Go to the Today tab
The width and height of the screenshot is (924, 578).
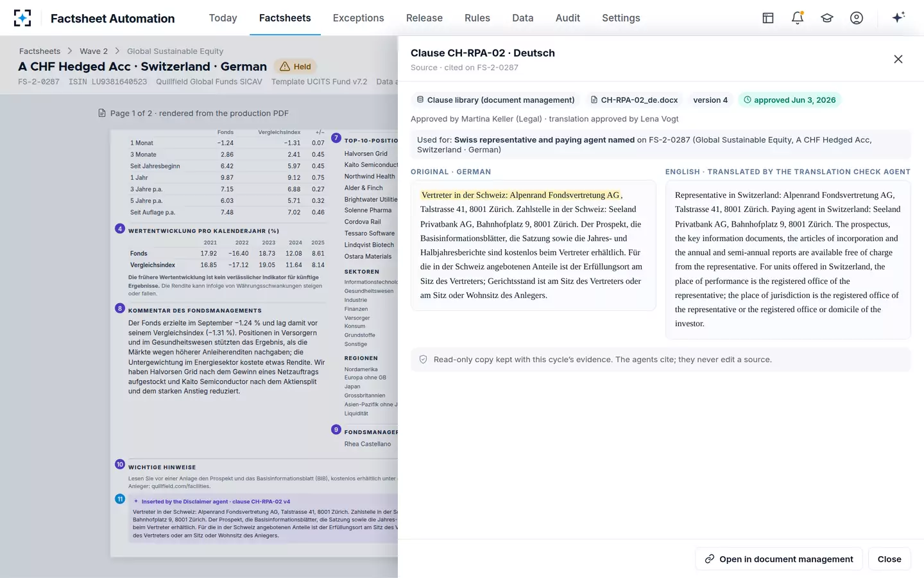point(223,18)
